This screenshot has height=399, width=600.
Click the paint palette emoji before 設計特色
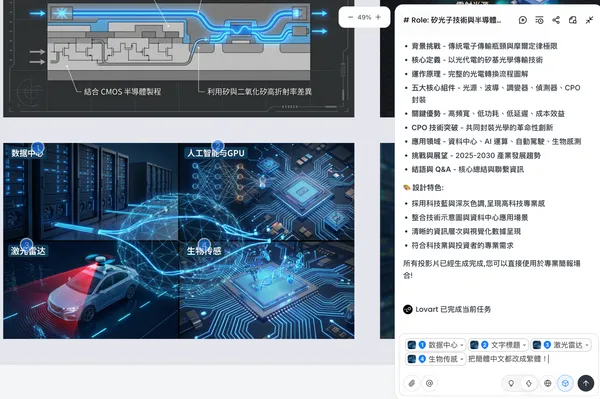click(407, 187)
